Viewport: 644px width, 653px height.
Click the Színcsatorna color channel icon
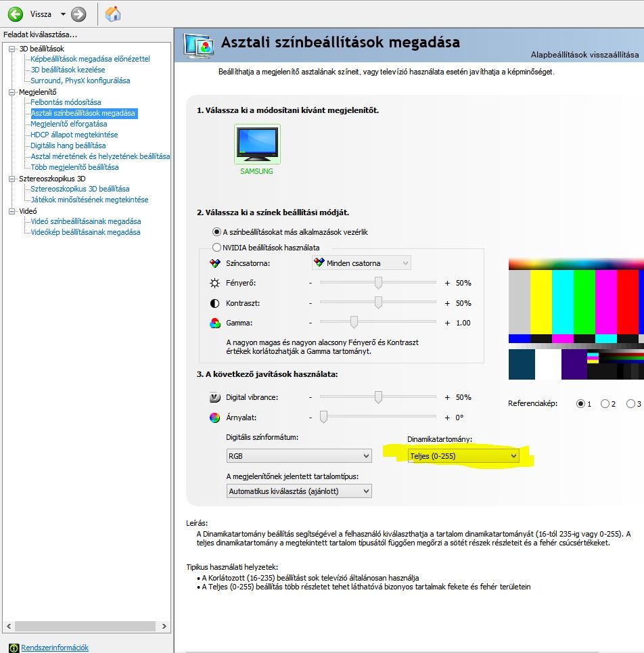point(215,263)
